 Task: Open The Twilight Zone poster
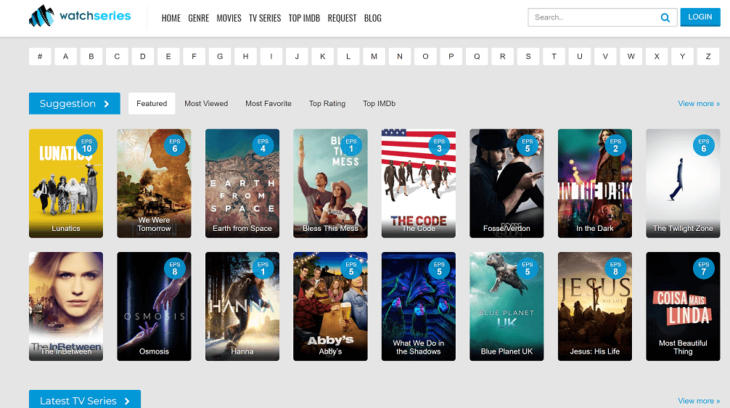point(682,182)
